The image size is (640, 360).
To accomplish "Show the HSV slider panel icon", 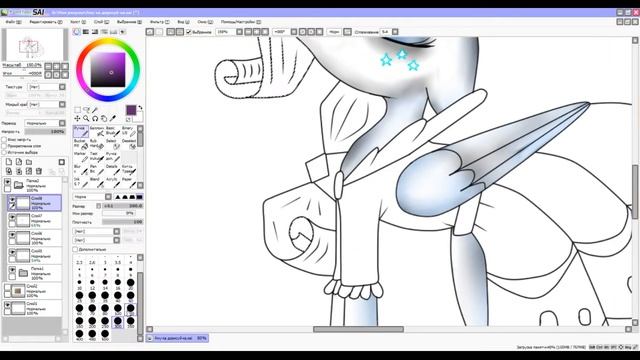I will pyautogui.click(x=95, y=32).
